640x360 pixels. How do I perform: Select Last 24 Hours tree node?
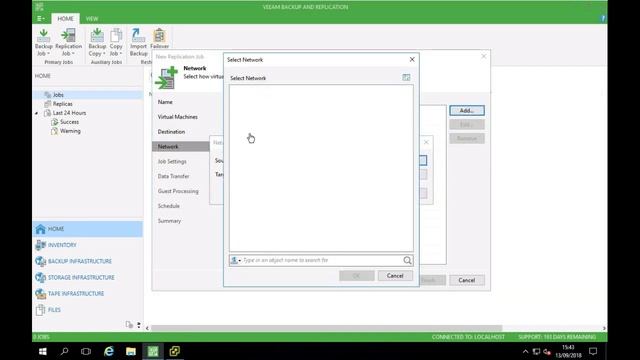pyautogui.click(x=69, y=113)
